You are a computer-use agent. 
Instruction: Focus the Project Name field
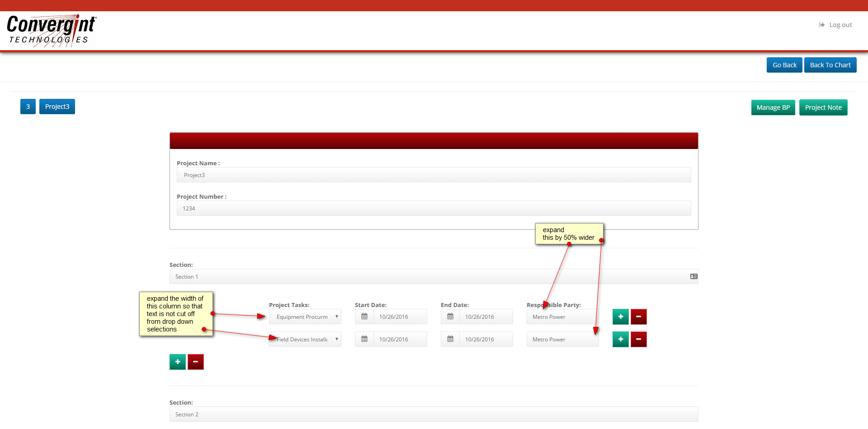[x=434, y=175]
